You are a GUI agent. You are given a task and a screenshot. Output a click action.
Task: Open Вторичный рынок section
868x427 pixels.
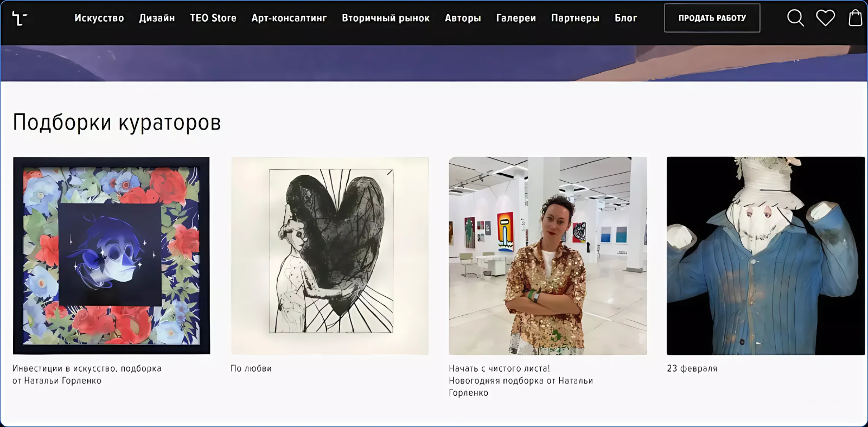click(386, 18)
